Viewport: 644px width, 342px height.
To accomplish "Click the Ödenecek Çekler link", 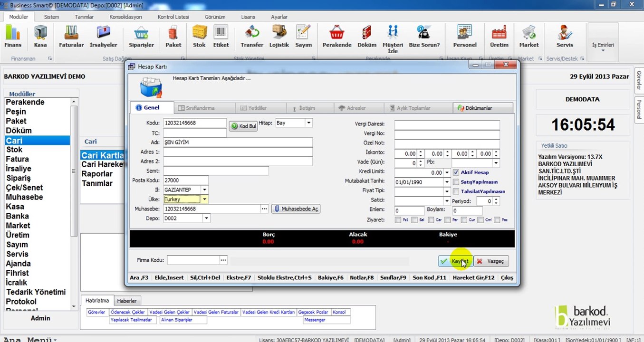I will (127, 312).
